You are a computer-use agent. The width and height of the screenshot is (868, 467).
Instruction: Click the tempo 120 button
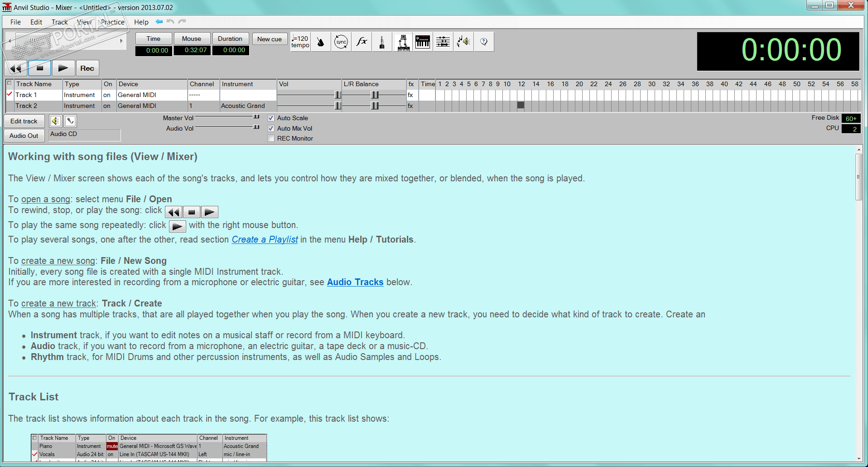click(x=300, y=42)
